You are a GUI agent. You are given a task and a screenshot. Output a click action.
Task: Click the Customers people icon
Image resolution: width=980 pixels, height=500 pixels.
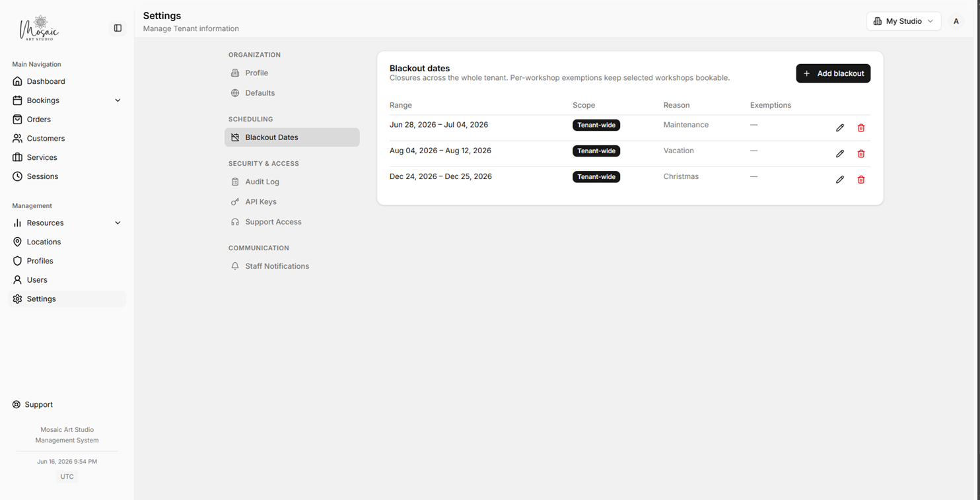tap(17, 139)
